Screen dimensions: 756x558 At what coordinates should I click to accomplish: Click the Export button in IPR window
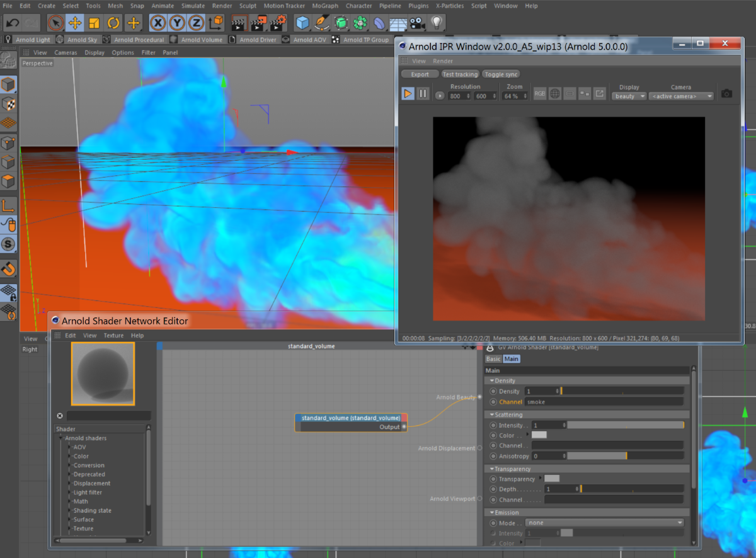click(x=420, y=74)
